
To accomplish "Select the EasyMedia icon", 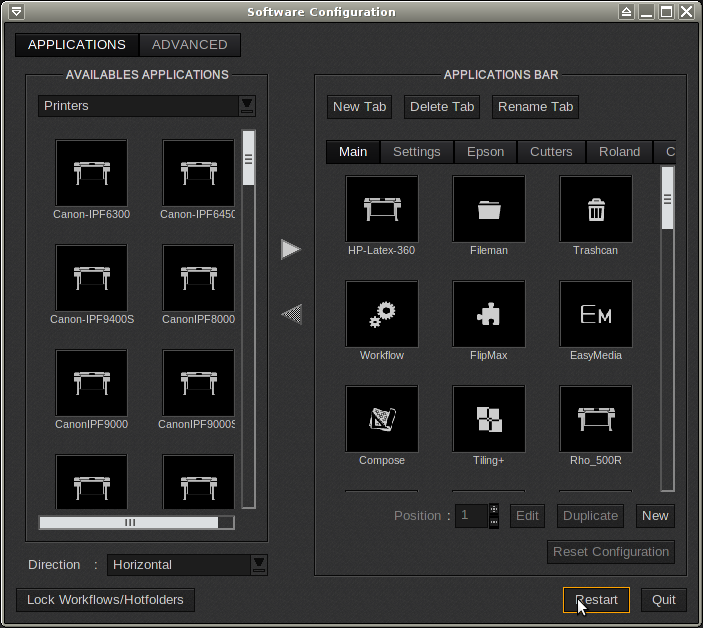I will click(596, 314).
